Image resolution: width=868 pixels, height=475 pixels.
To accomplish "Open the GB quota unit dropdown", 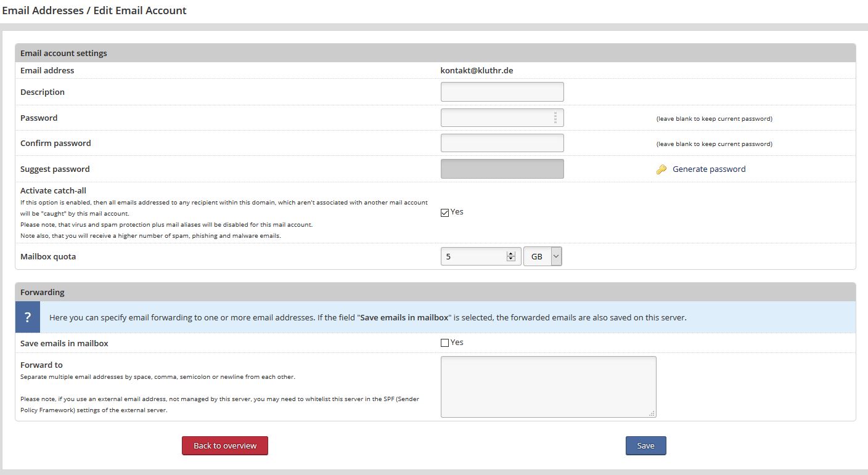I will (542, 256).
